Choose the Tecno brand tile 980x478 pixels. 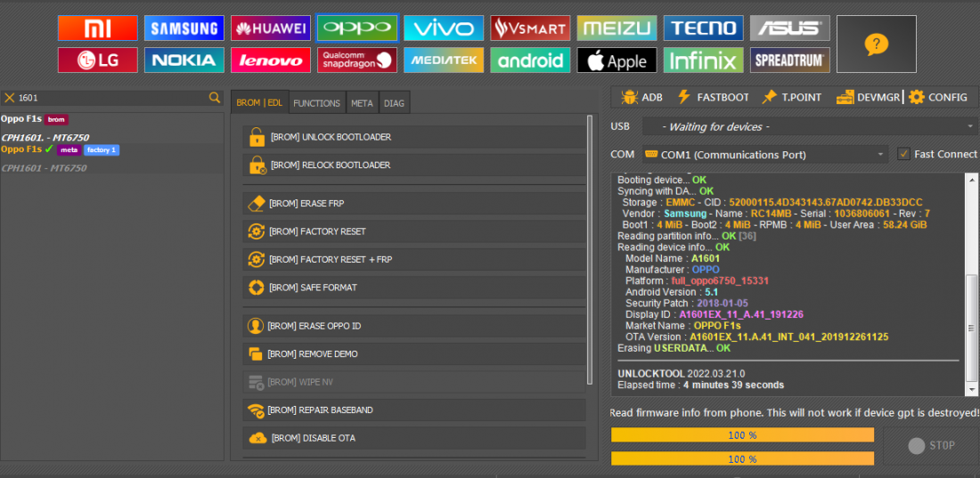703,28
